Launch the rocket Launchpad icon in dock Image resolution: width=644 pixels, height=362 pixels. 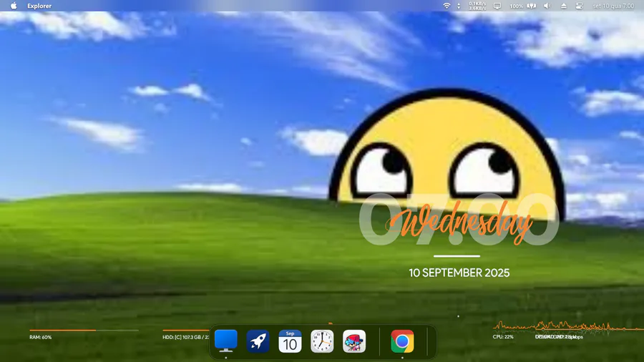258,341
